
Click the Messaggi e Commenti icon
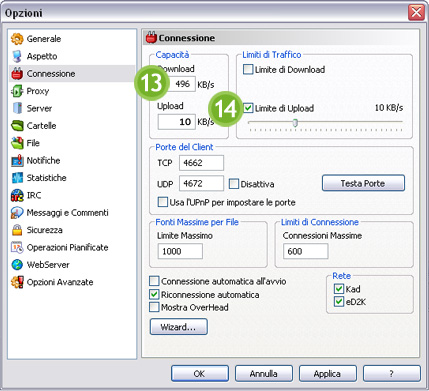(17, 213)
